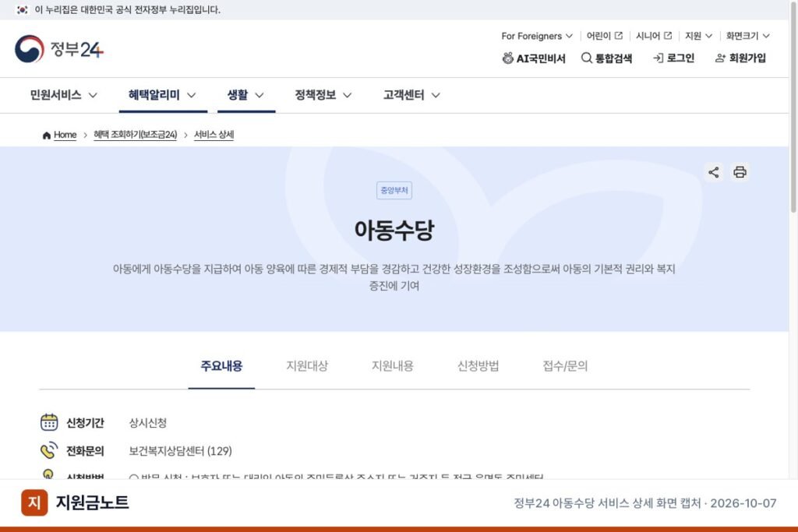Expand the 혜택알리미 menu

[162, 95]
